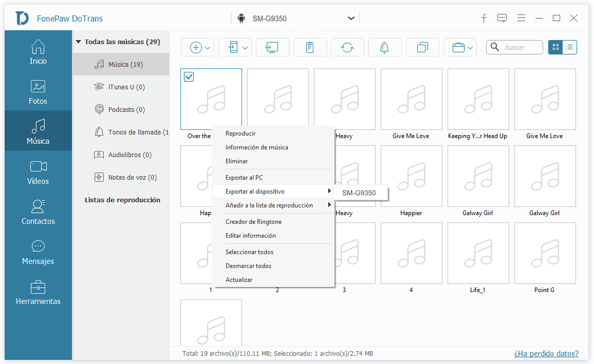Image resolution: width=594 pixels, height=364 pixels.
Task: Expand Añadir a la lista de reproducción submenu
Action: coord(329,205)
